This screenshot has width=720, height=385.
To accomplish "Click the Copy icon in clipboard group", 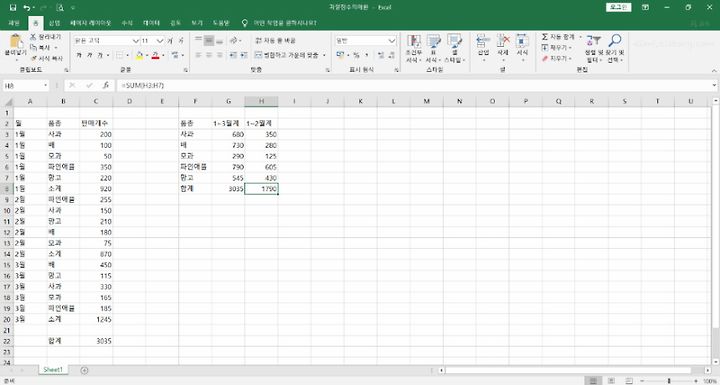I will (34, 47).
